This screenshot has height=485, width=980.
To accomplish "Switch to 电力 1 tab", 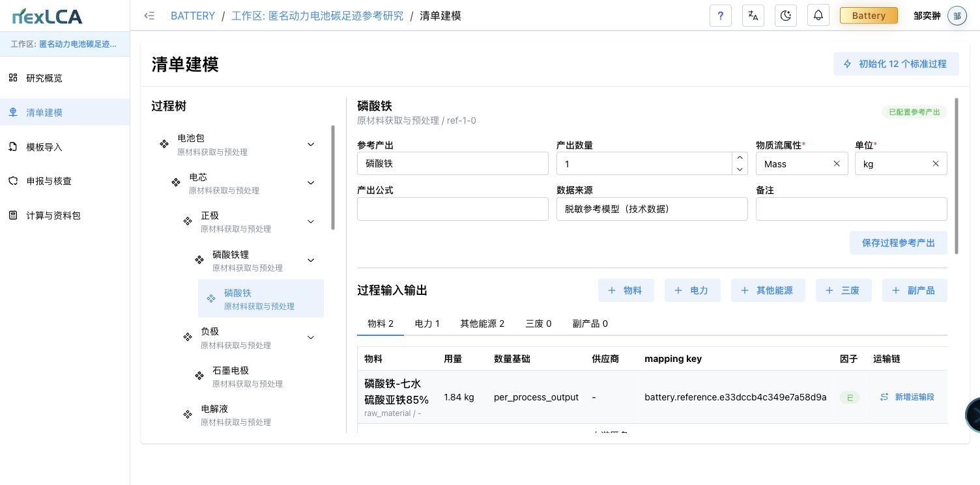I will [427, 324].
